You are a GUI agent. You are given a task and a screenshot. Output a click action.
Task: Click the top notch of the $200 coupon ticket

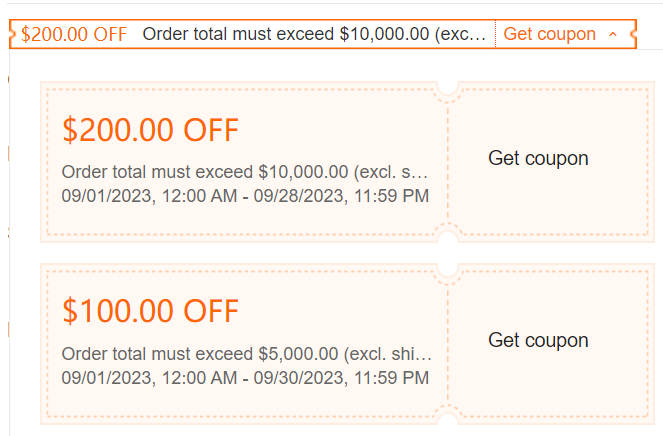point(448,88)
